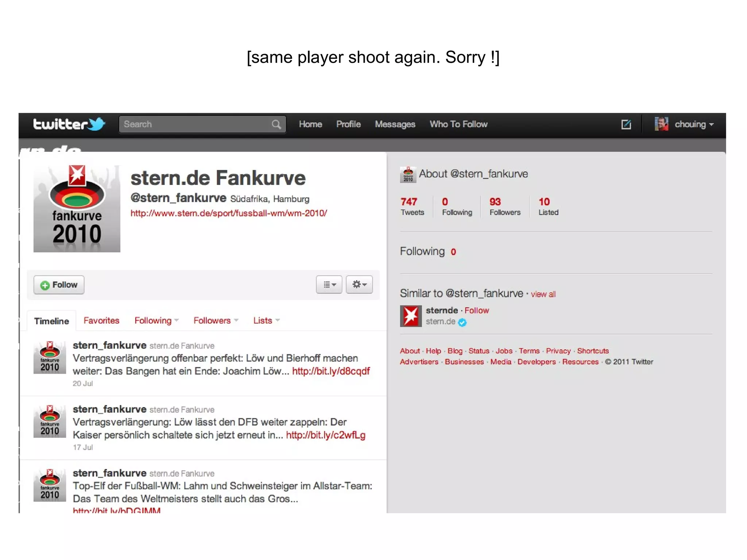The width and height of the screenshot is (747, 560).
Task: Follow stern.de Fankurve with Follow button
Action: pos(59,285)
